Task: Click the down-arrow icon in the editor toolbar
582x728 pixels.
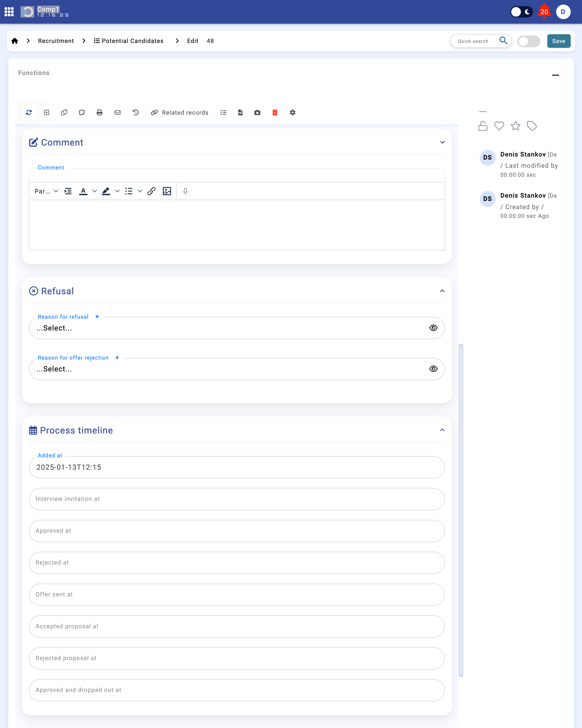Action: (x=185, y=191)
